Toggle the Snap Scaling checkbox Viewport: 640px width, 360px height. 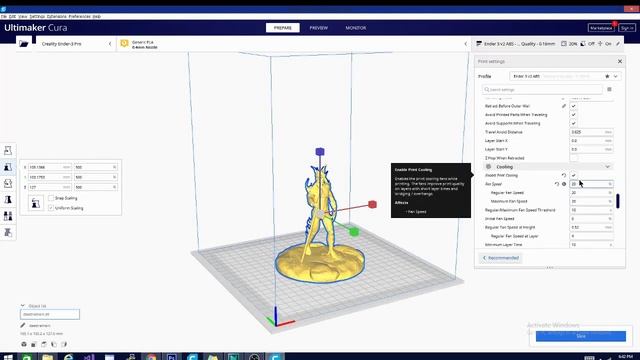51,198
